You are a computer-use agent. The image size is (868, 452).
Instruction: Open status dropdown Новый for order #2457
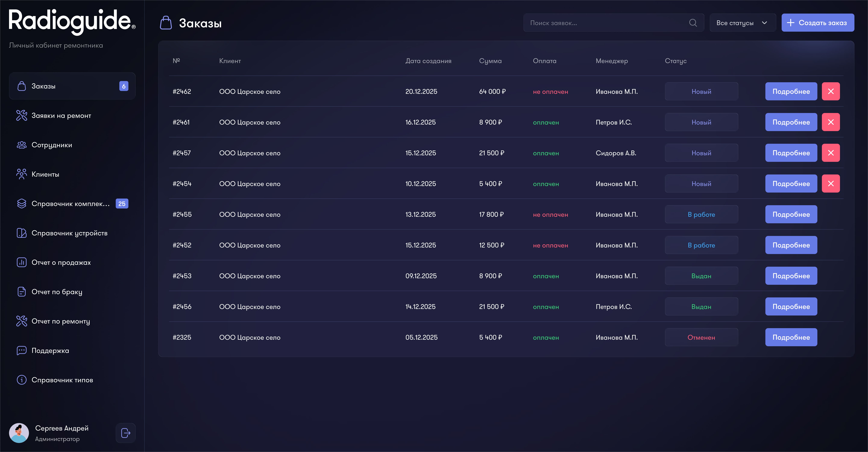pyautogui.click(x=701, y=153)
